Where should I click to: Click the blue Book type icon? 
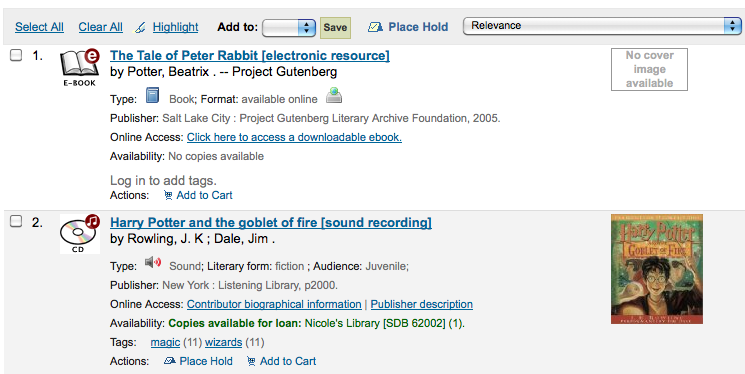click(153, 96)
